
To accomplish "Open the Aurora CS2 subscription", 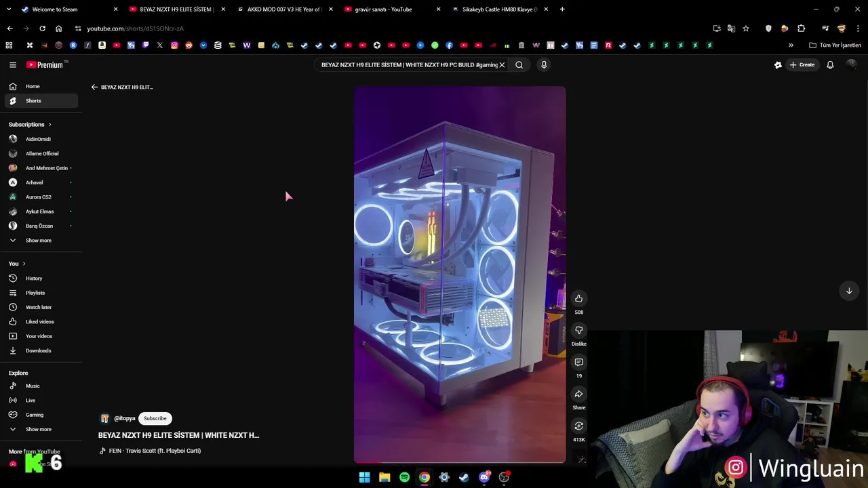I will tap(41, 197).
